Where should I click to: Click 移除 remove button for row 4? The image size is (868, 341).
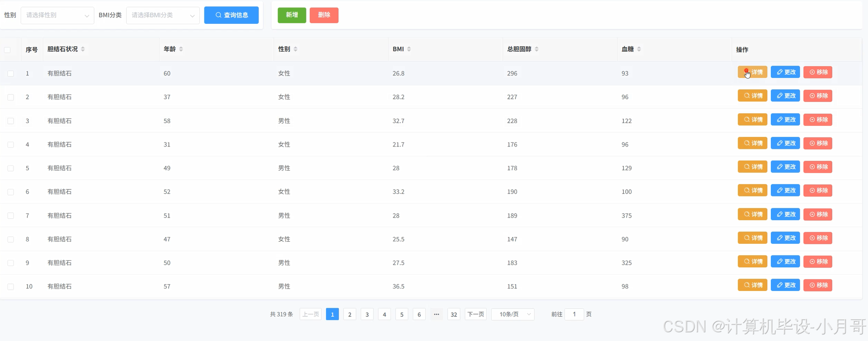818,143
